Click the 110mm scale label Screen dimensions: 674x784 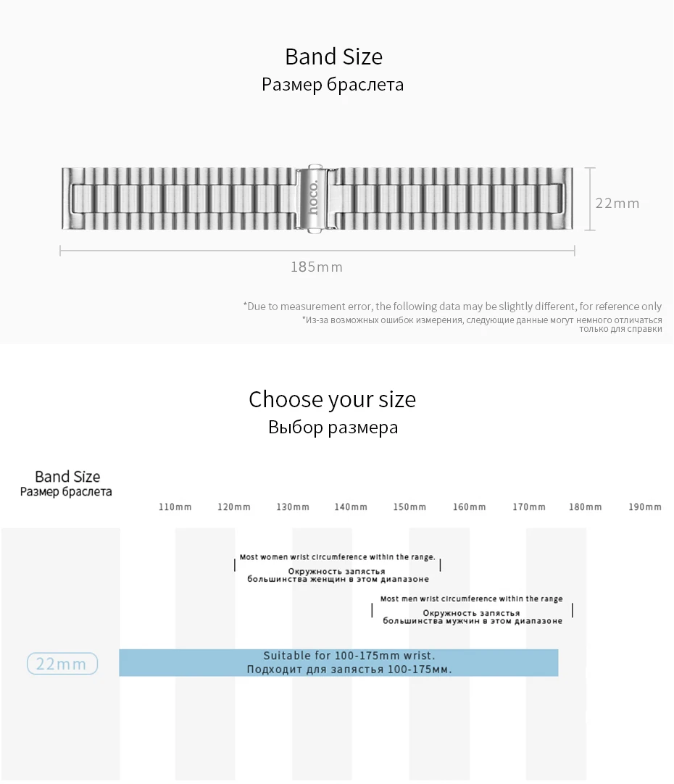click(175, 507)
